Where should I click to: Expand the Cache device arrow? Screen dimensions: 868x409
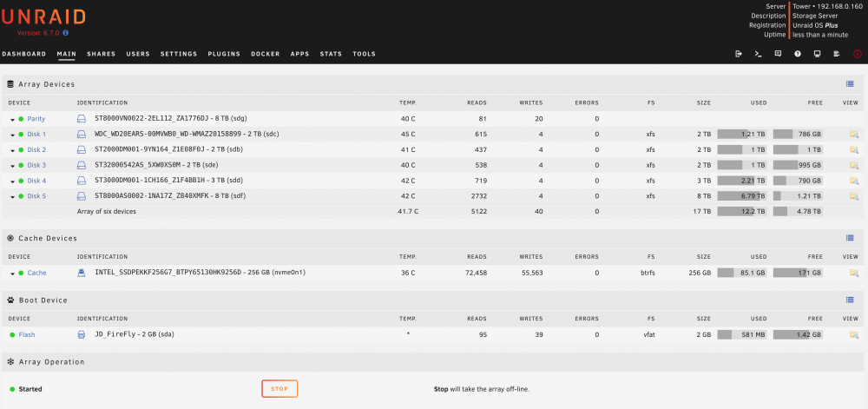point(12,274)
